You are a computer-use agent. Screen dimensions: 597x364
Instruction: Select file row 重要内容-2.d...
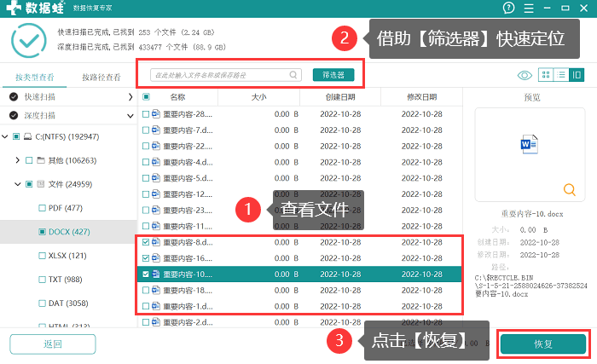click(x=300, y=322)
